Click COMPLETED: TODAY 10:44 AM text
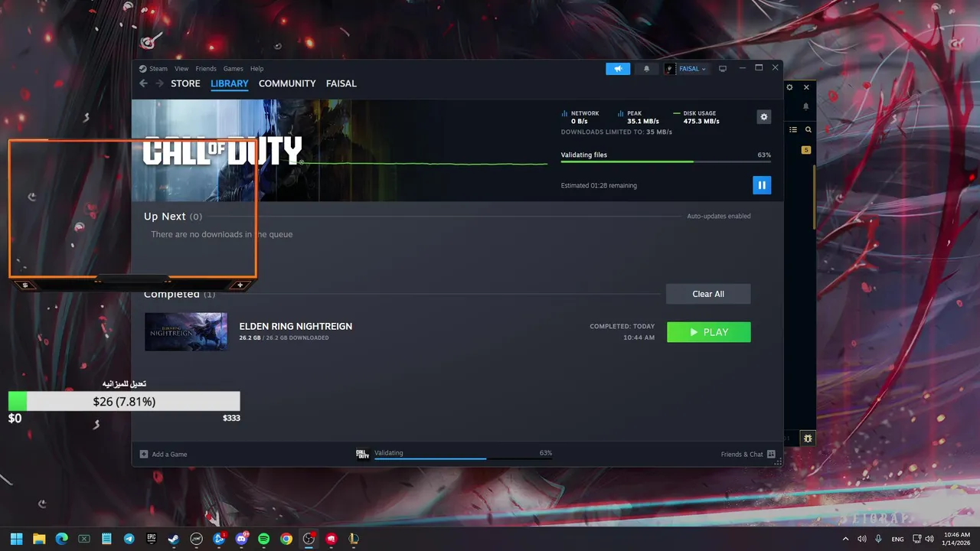This screenshot has width=980, height=551. 622,331
